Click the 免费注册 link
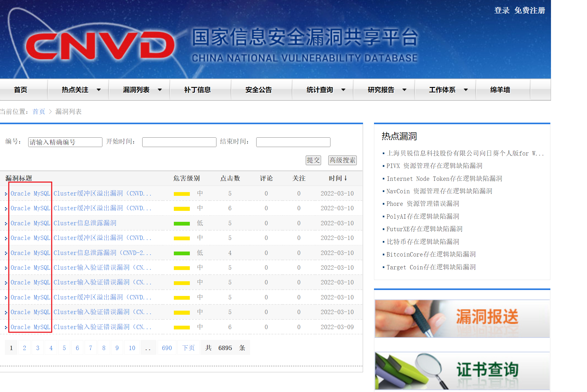 [x=530, y=10]
